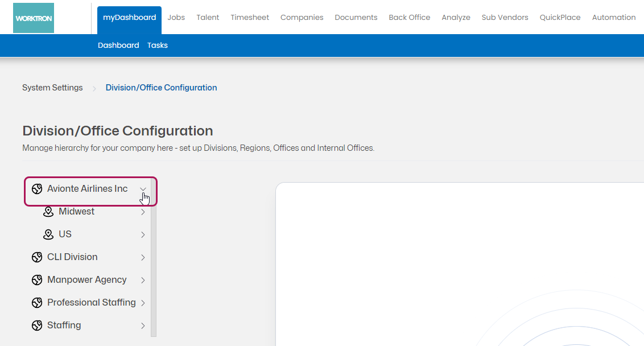Go to the Dashboard submenu link
Screen dimensions: 644x346
click(118, 45)
